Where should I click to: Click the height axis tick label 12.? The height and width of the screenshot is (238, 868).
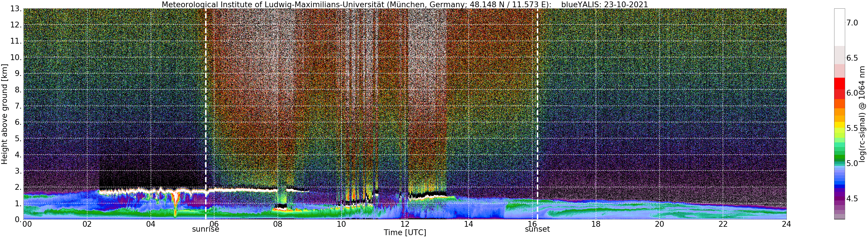[x=16, y=25]
